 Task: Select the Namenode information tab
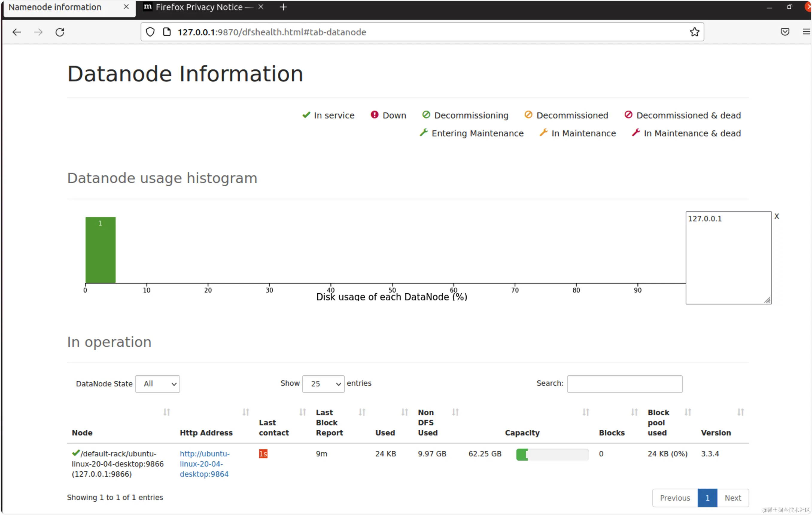pos(55,7)
